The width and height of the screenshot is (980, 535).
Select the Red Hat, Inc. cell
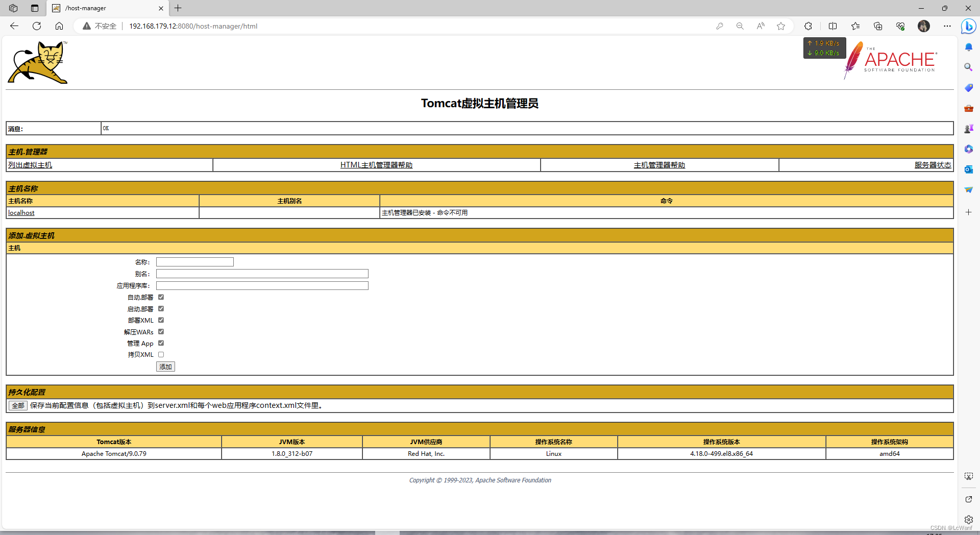pos(426,453)
